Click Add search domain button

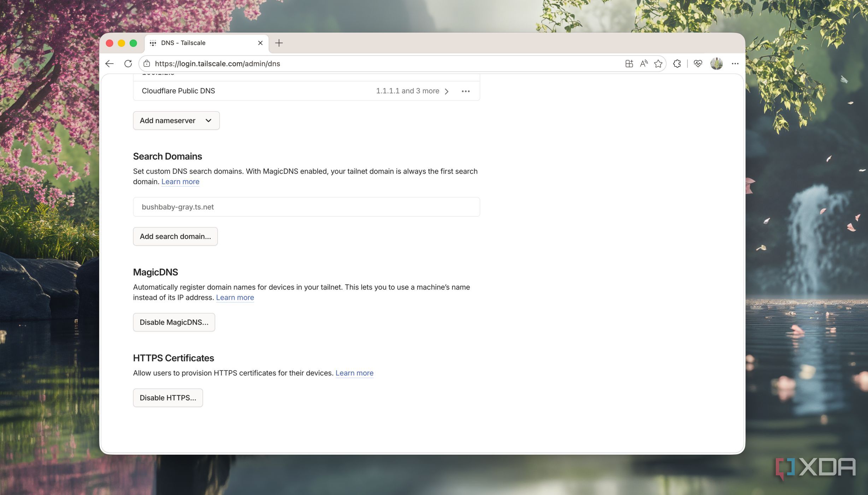(175, 237)
